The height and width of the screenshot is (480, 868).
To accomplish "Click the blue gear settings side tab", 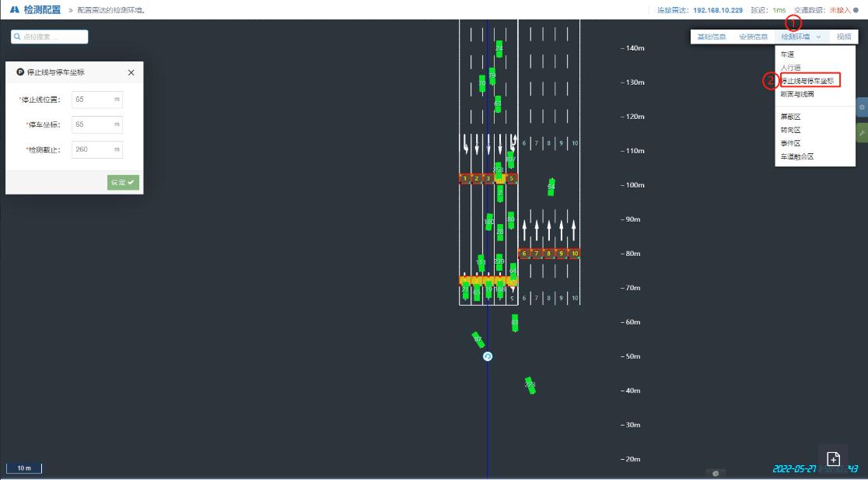I will click(x=862, y=107).
